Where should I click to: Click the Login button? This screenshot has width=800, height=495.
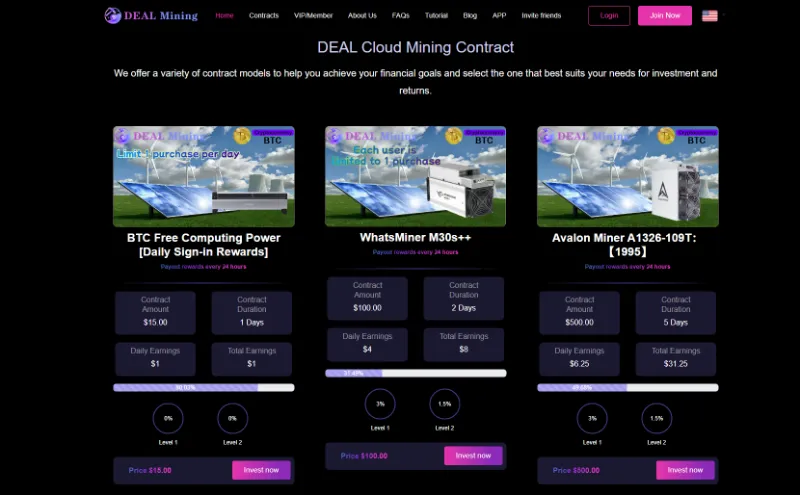(609, 16)
